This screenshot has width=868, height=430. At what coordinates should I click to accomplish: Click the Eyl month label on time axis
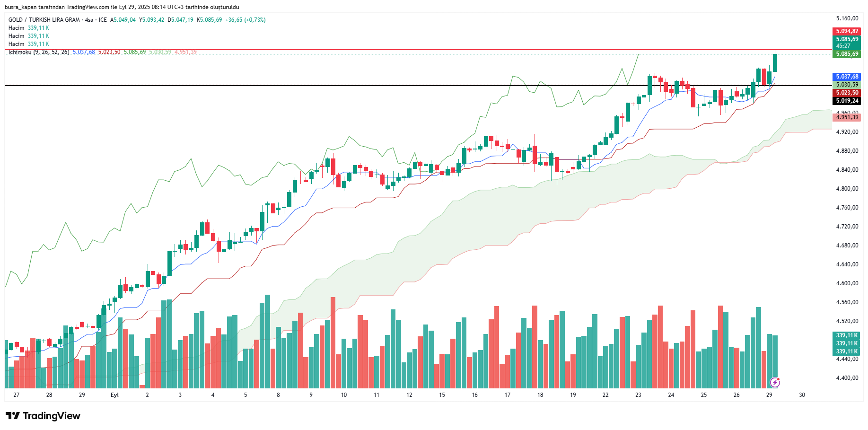114,395
